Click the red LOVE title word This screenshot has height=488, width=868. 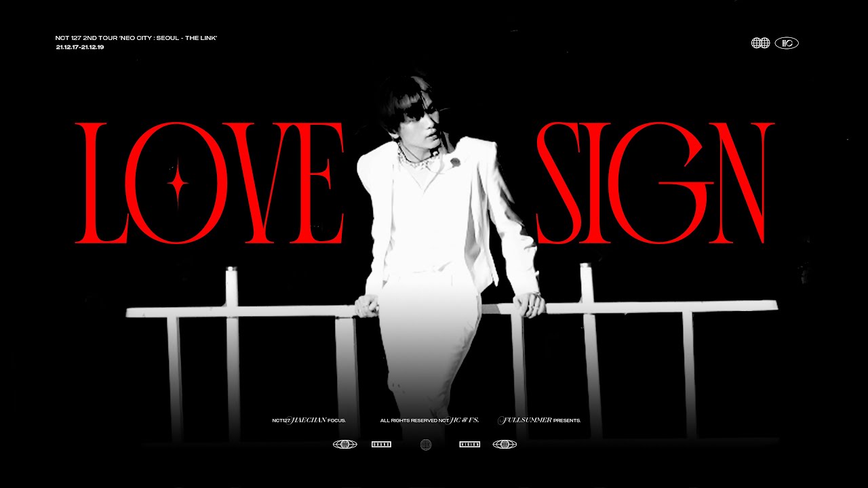pos(209,183)
